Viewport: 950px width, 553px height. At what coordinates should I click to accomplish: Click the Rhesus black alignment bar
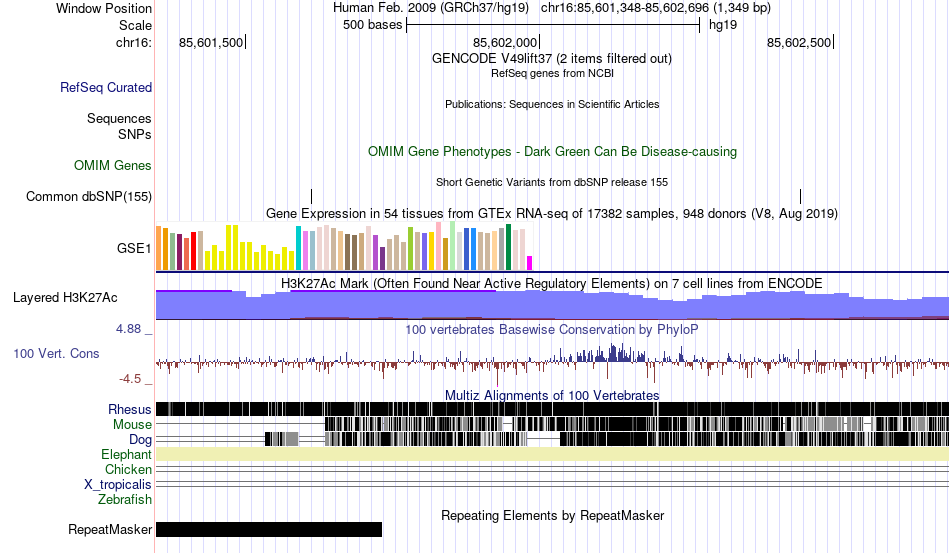tap(553, 409)
